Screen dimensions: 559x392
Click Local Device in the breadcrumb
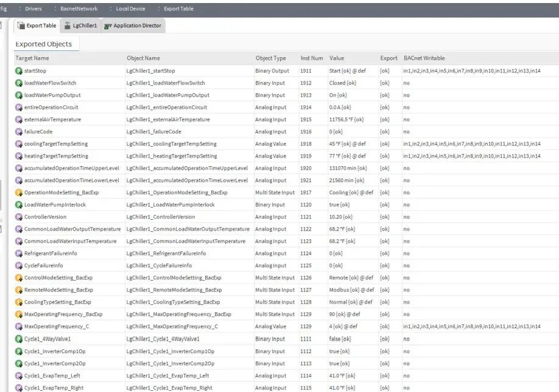point(130,9)
